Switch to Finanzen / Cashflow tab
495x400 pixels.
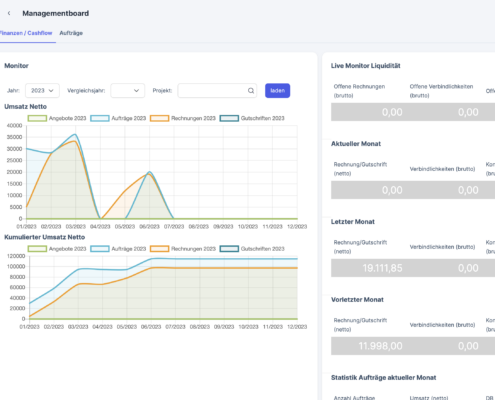[26, 33]
